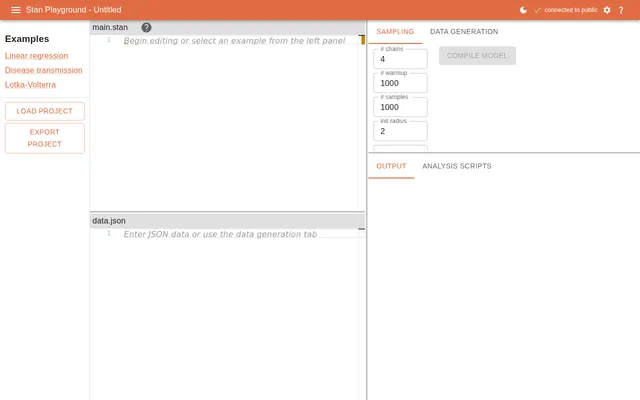Click the # samples input field
Viewport: 640px width, 400px height.
coord(400,107)
